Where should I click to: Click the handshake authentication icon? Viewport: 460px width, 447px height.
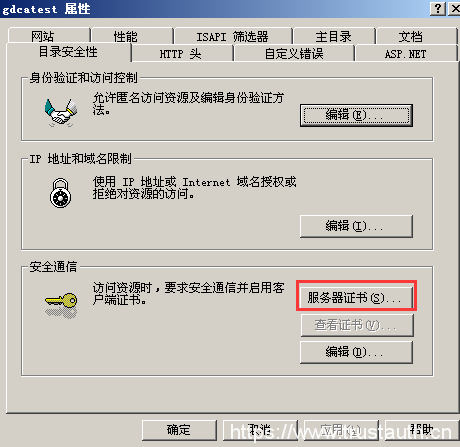(61, 113)
